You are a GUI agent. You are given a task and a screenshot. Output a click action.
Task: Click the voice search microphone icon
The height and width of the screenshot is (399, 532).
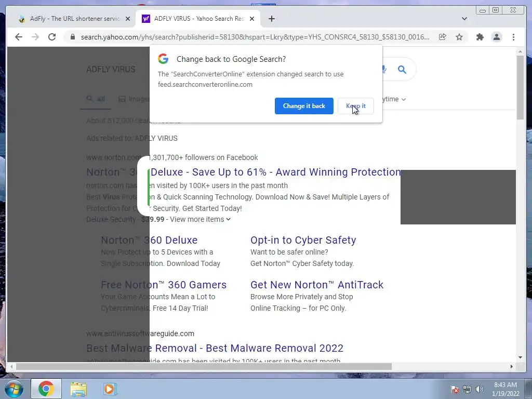[x=384, y=69]
